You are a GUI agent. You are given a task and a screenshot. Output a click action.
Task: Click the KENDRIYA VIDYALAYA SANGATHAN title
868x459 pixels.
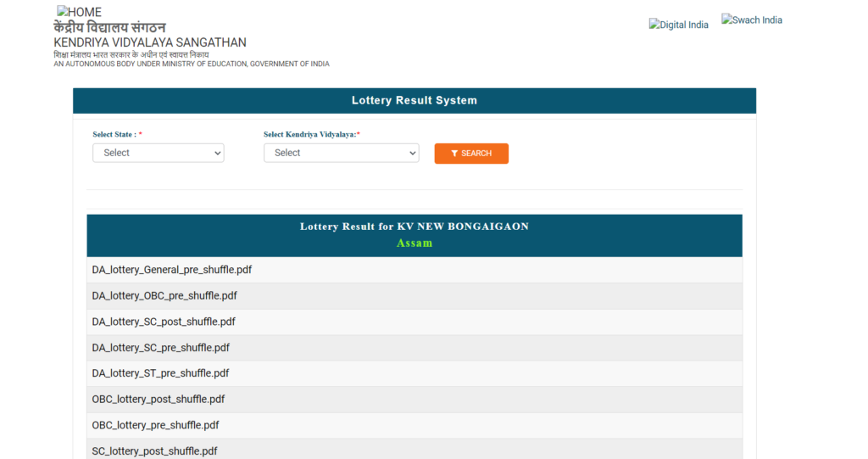click(150, 42)
